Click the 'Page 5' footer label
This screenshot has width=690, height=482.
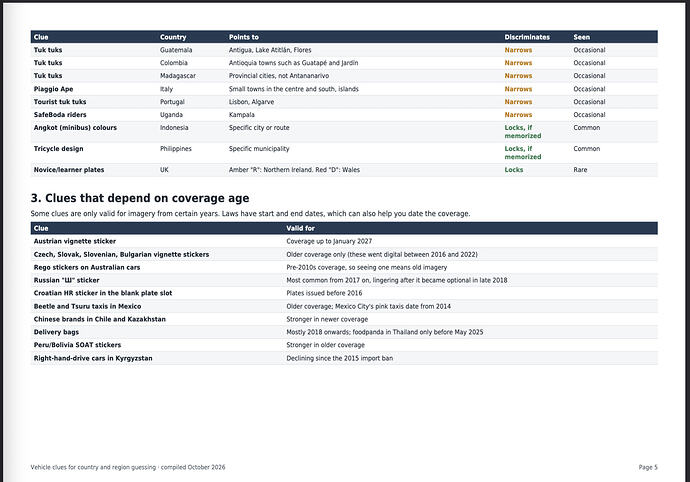coord(648,467)
